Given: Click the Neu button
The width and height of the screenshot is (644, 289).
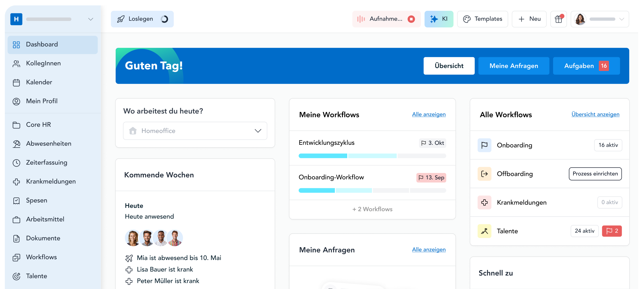Looking at the screenshot, I should coord(529,19).
